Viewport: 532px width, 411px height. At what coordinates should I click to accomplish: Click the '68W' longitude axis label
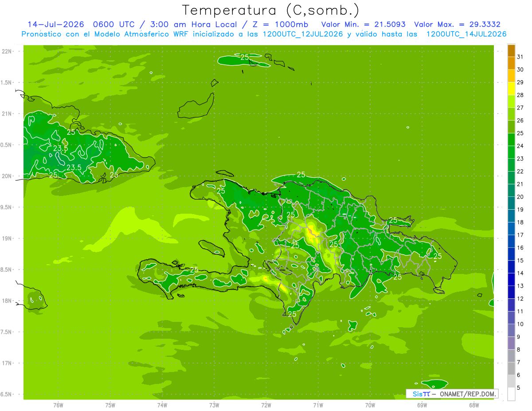[474, 405]
